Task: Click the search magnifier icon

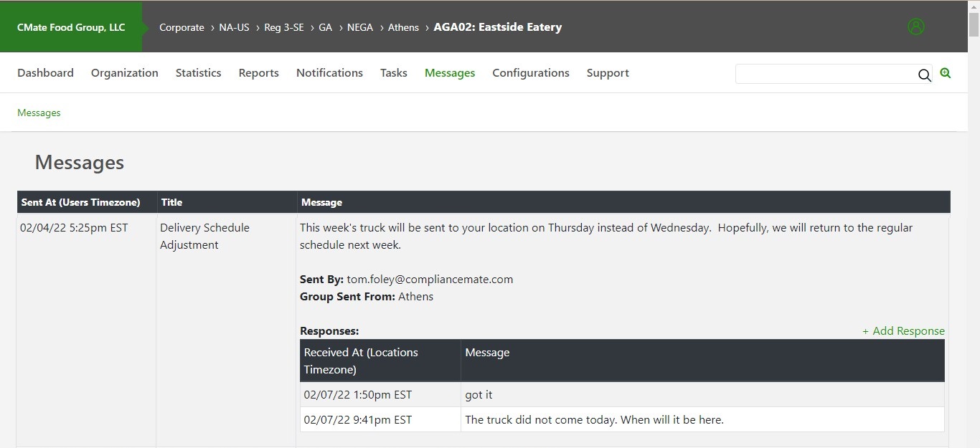Action: click(924, 75)
